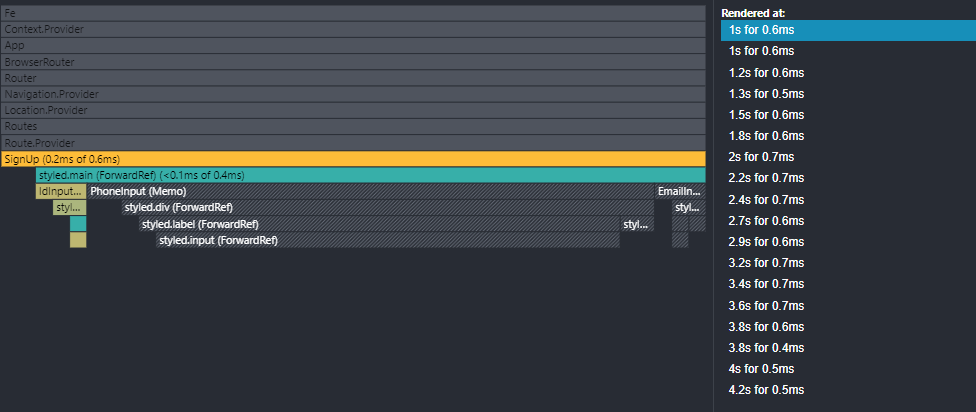Pick the 3.8s for 0.4ms render
Screen dimensions: 976x412
(x=847, y=347)
